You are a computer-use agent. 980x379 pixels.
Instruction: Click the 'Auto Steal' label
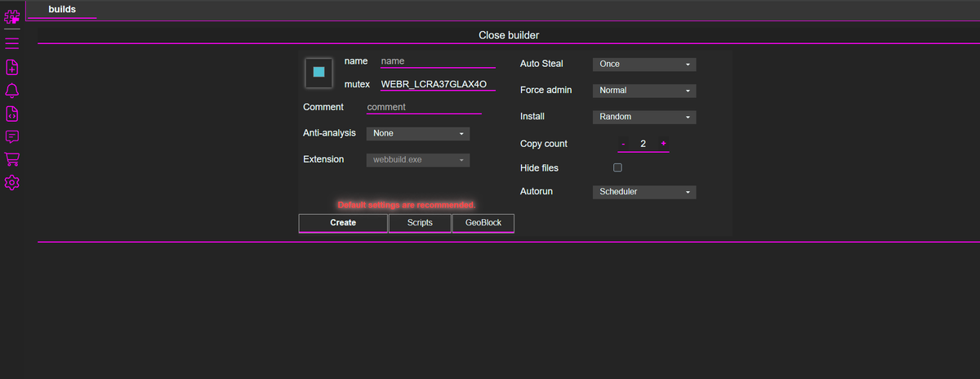pyautogui.click(x=541, y=64)
